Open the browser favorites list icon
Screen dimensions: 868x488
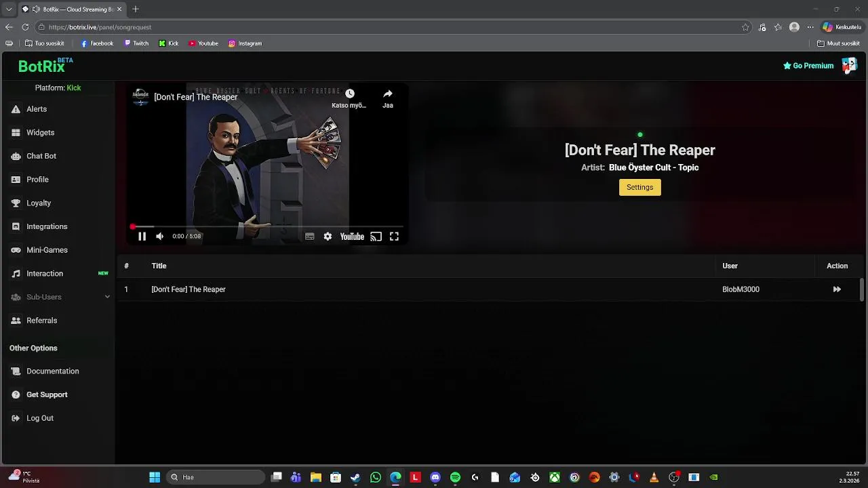click(778, 27)
